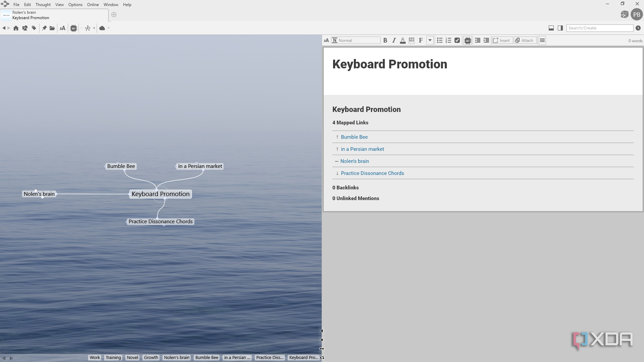Click the Insert button
Viewport: 644px width, 362px height.
pyautogui.click(x=502, y=41)
